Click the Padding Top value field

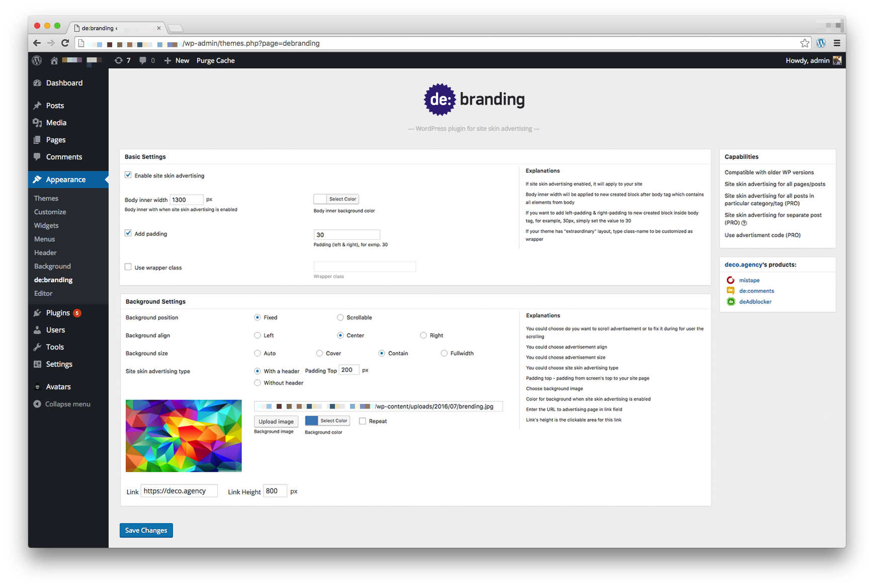(349, 370)
